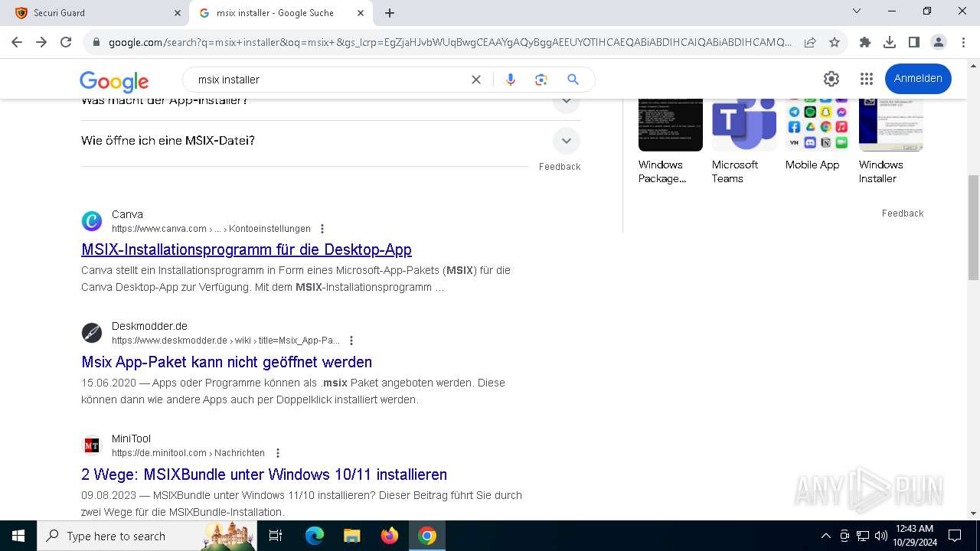Select the msix installer Google Suche tab

click(280, 13)
